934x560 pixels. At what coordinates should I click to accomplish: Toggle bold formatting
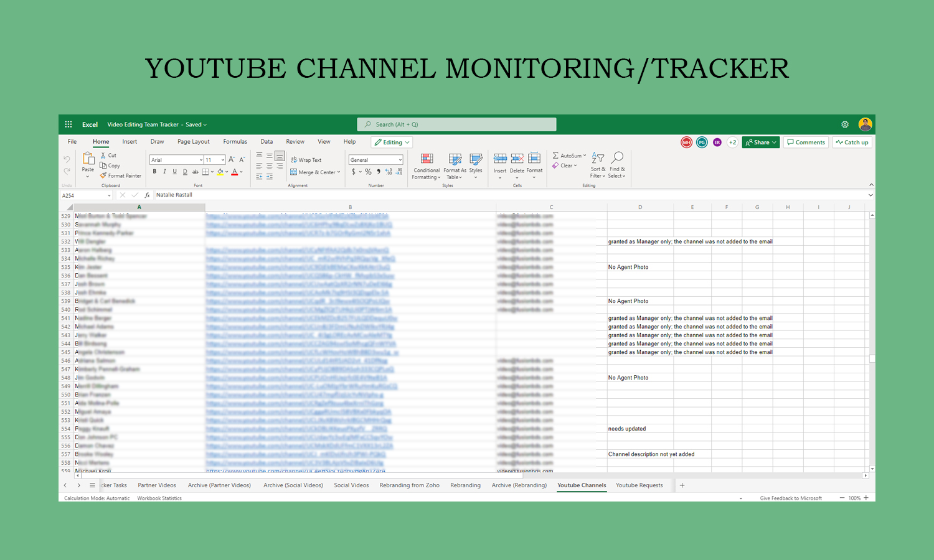click(154, 172)
